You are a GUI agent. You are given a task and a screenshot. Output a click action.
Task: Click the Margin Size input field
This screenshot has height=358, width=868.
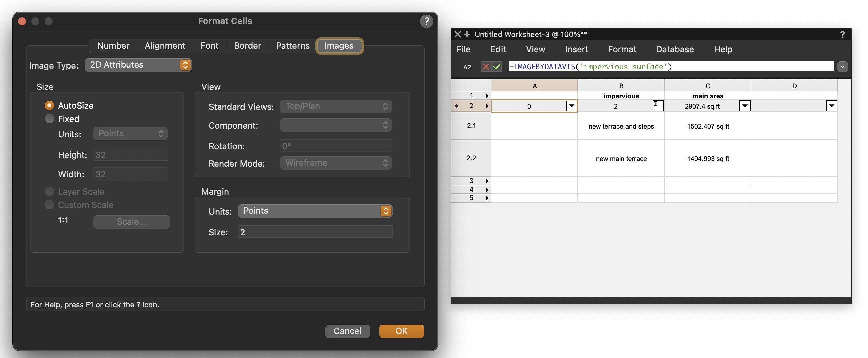[315, 232]
